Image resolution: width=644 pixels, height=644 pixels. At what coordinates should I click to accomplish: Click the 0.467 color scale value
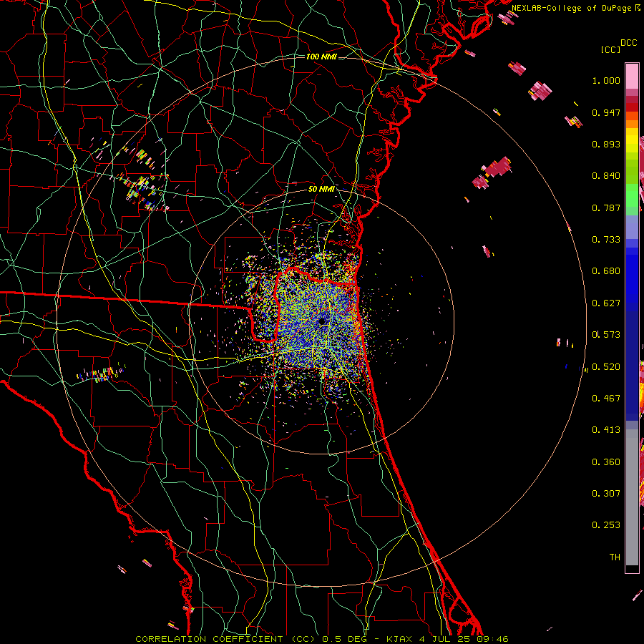click(606, 399)
